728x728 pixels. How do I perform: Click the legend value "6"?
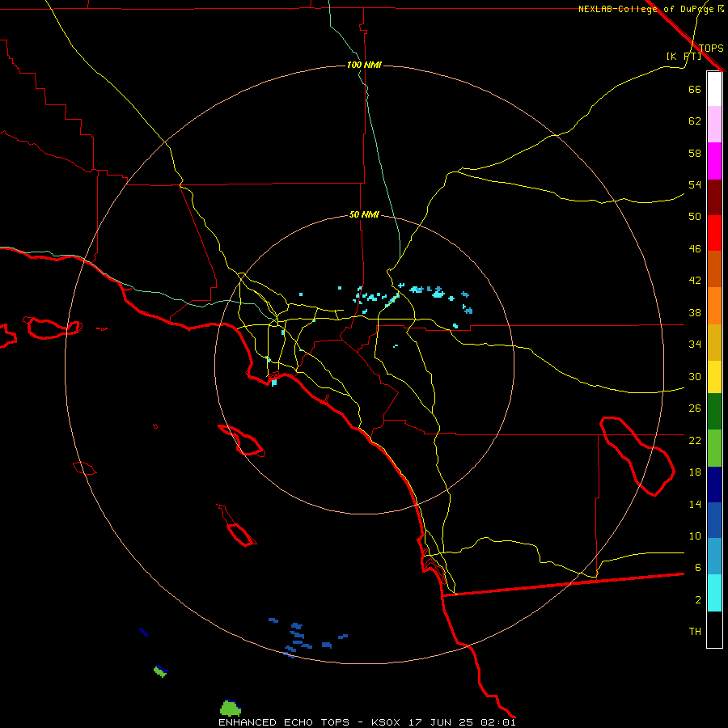click(697, 567)
